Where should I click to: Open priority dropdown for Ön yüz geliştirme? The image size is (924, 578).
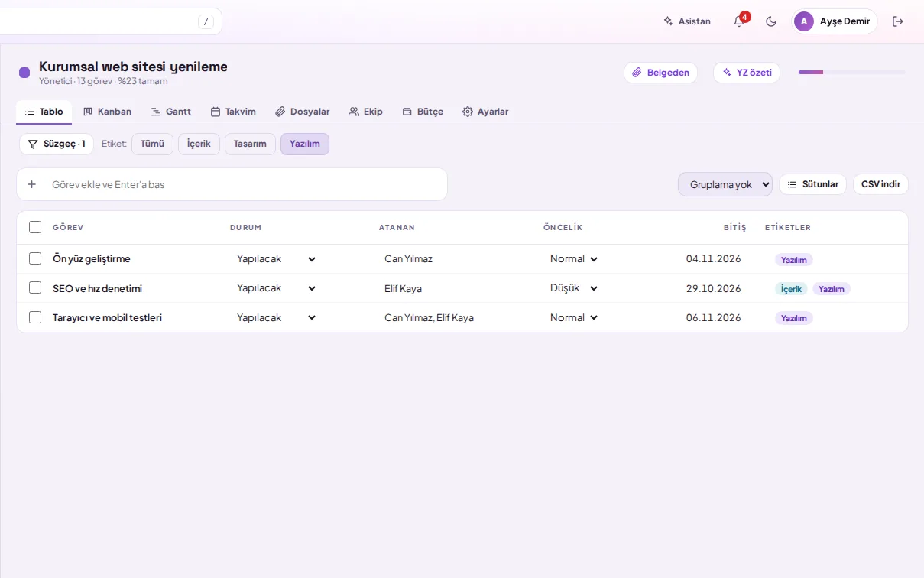574,259
